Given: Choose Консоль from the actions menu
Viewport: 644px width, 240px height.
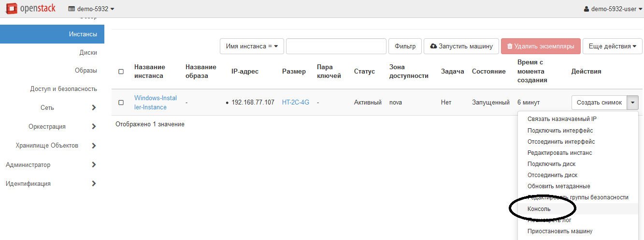Looking at the screenshot, I should click(x=539, y=209).
